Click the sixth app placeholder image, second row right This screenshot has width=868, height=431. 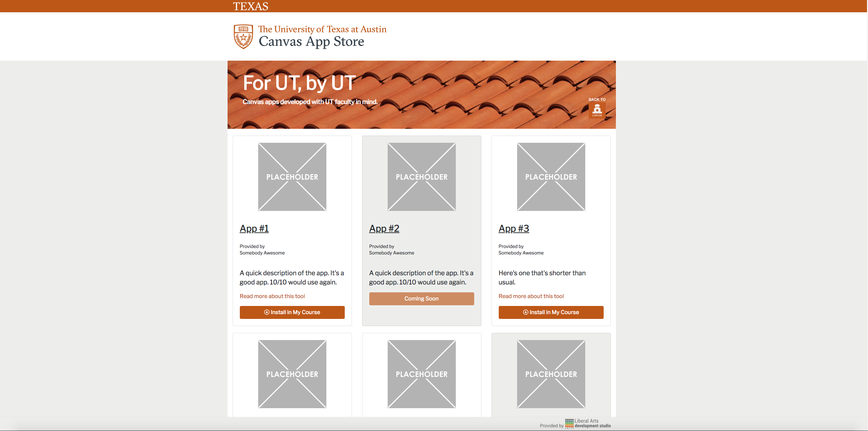(x=551, y=374)
